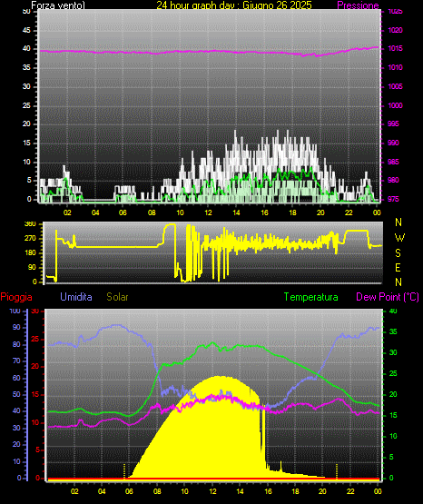Click the green Temperatura legend label
The width and height of the screenshot is (423, 504).
coord(311,297)
